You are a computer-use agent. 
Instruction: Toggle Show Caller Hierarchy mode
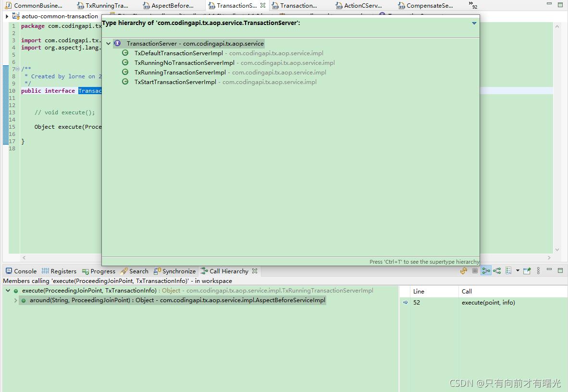tap(486, 270)
